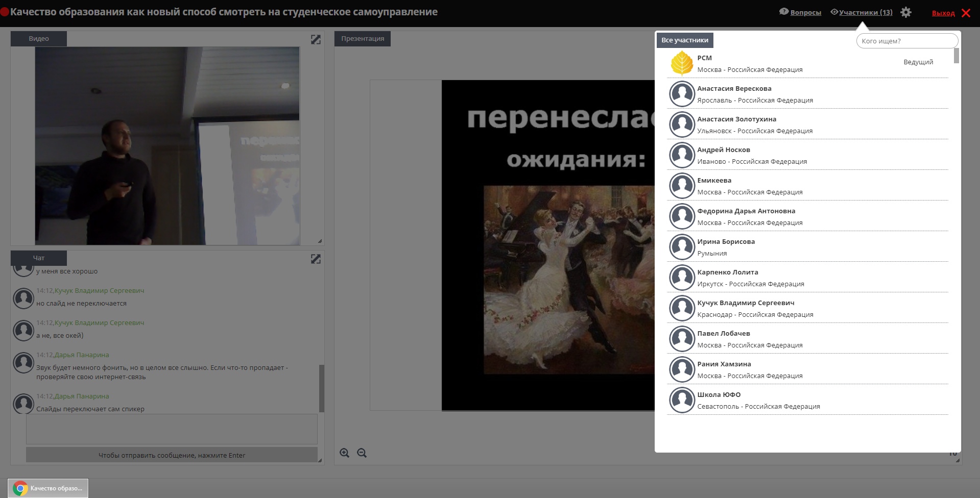Zoom in on the presentation
980x498 pixels.
(345, 453)
